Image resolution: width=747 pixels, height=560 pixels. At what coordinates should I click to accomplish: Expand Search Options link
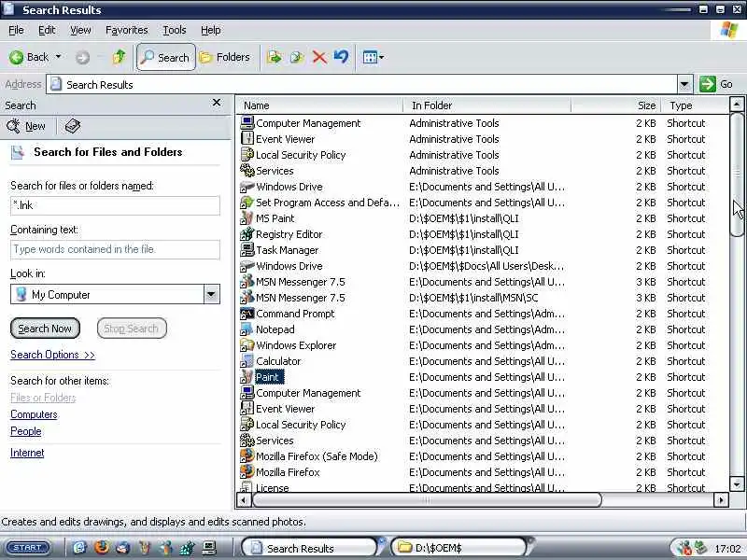52,355
